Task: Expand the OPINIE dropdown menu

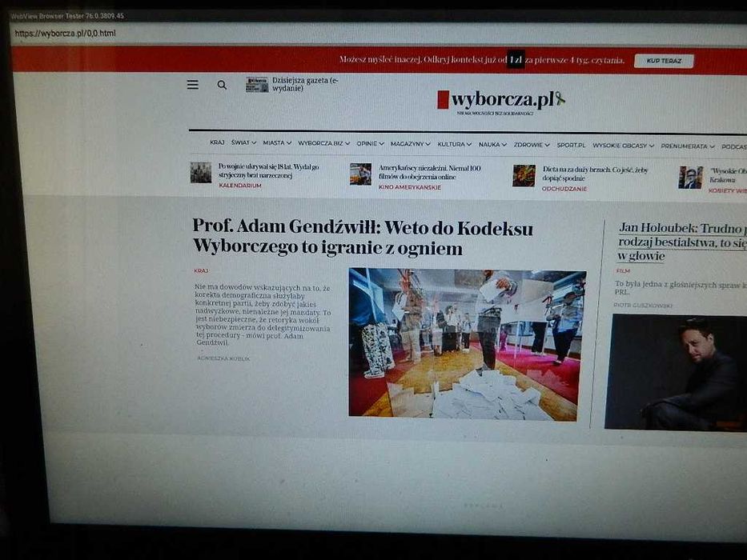Action: (x=370, y=143)
